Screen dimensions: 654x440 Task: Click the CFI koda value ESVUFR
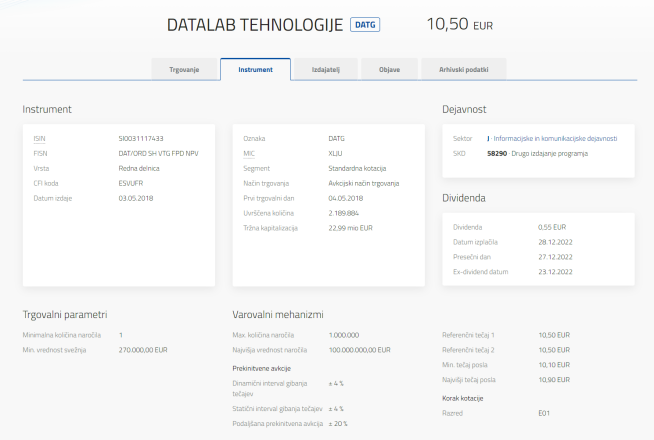131,183
